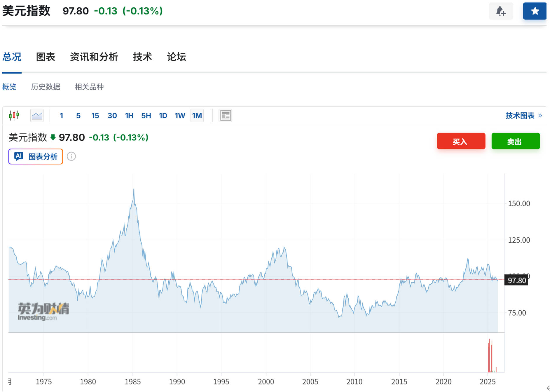Choose the 1D timeframe
Image resolution: width=550 pixels, height=392 pixels.
pos(163,116)
